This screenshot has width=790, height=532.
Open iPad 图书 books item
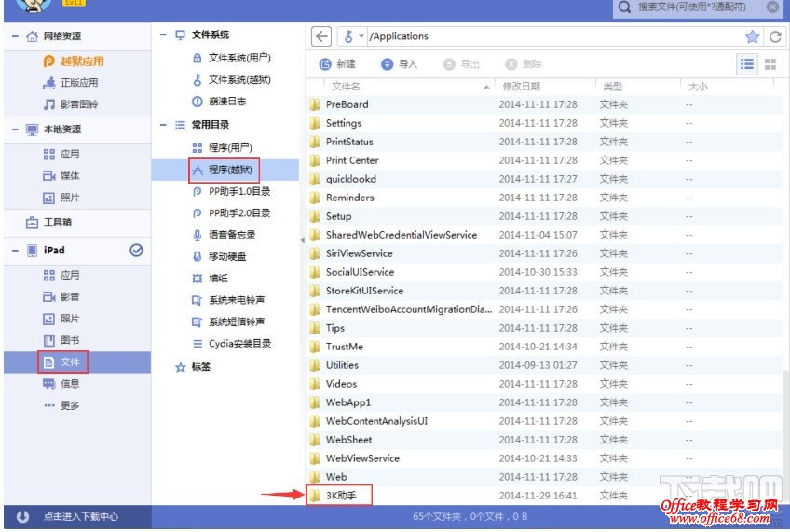pyautogui.click(x=61, y=341)
